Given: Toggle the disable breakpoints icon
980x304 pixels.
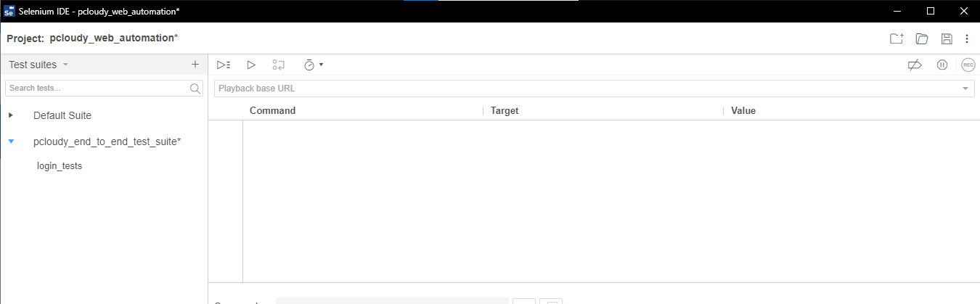Looking at the screenshot, I should pos(915,65).
